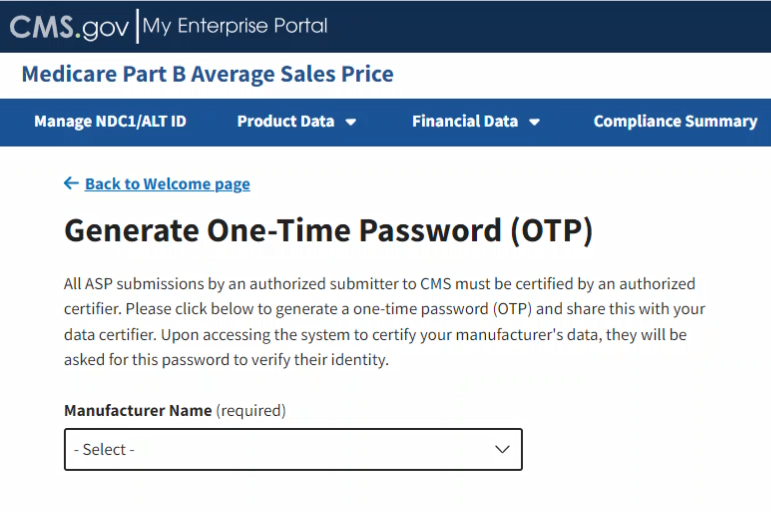Open the My Enterprise Portal header link
This screenshot has width=771, height=512.
pos(235,26)
